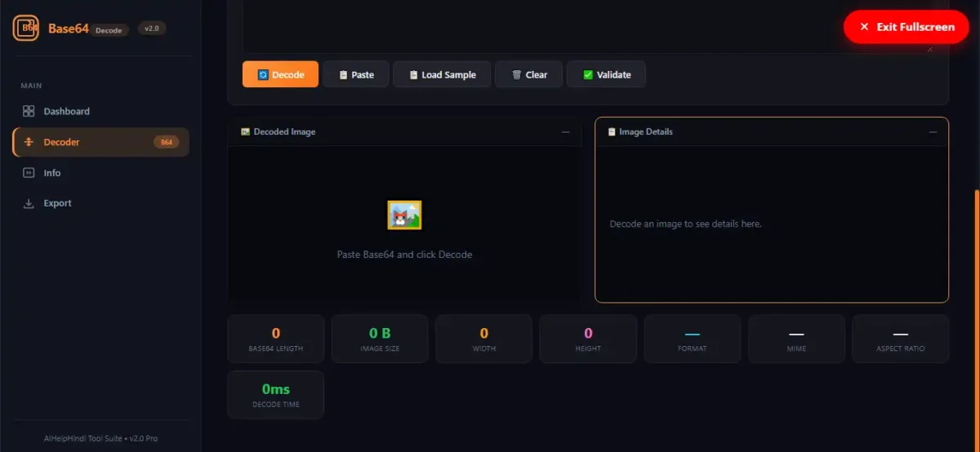Click the Info sidebar icon

point(29,173)
